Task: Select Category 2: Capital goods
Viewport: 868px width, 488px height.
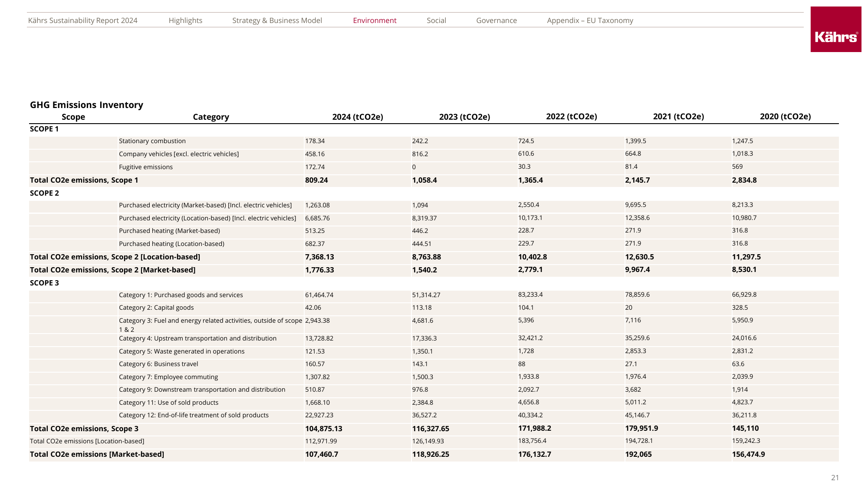Action: [x=156, y=308]
